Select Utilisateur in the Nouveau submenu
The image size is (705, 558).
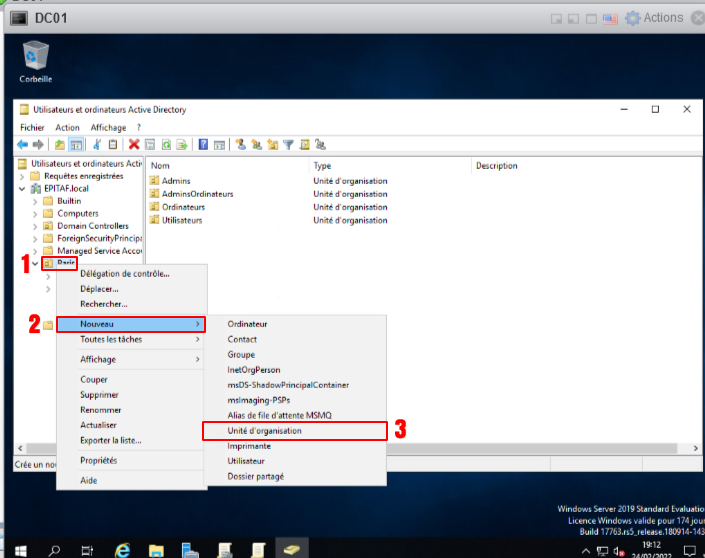pyautogui.click(x=246, y=461)
